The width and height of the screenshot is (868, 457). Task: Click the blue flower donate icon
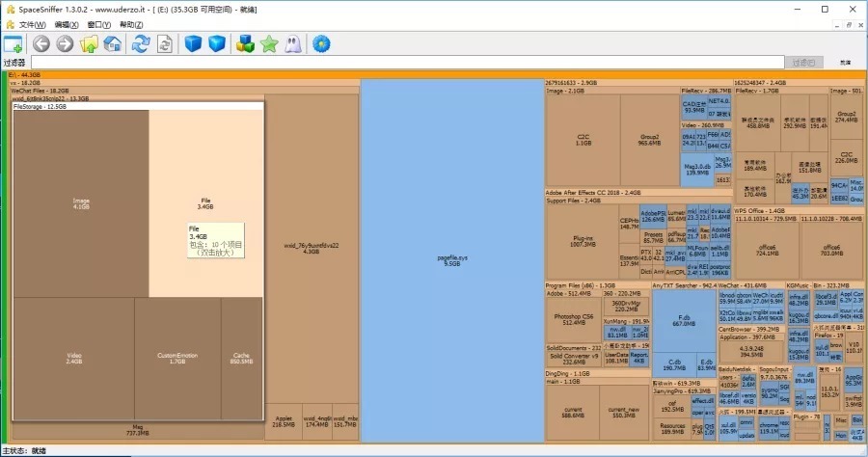[x=322, y=43]
